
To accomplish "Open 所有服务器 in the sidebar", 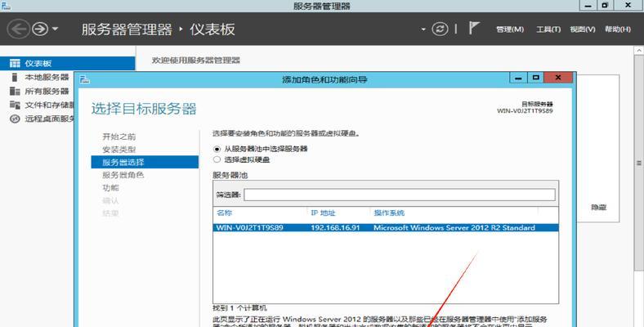I will [47, 92].
